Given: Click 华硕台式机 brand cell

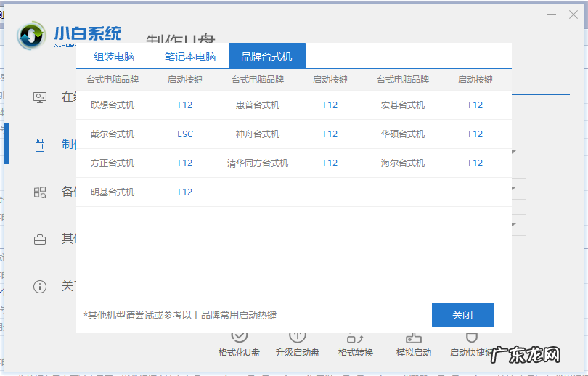Looking at the screenshot, I should [403, 134].
